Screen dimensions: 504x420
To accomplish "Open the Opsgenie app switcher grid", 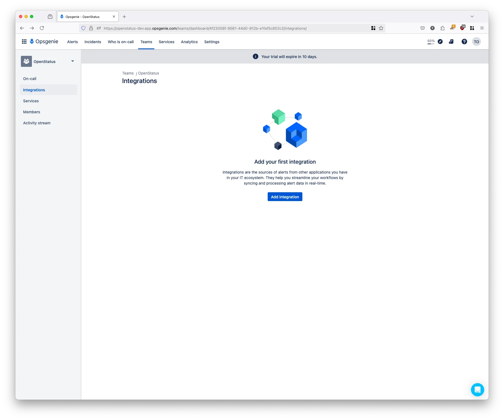I will point(24,42).
